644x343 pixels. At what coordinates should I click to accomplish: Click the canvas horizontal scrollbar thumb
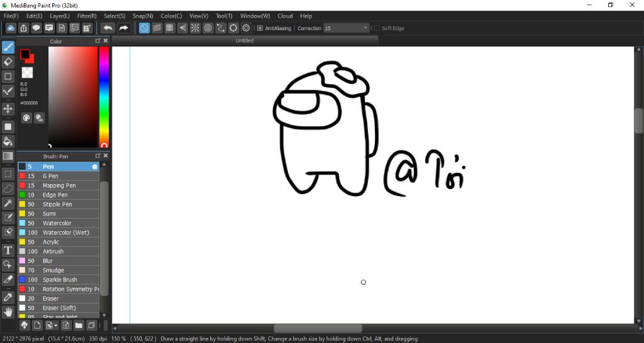coord(318,328)
